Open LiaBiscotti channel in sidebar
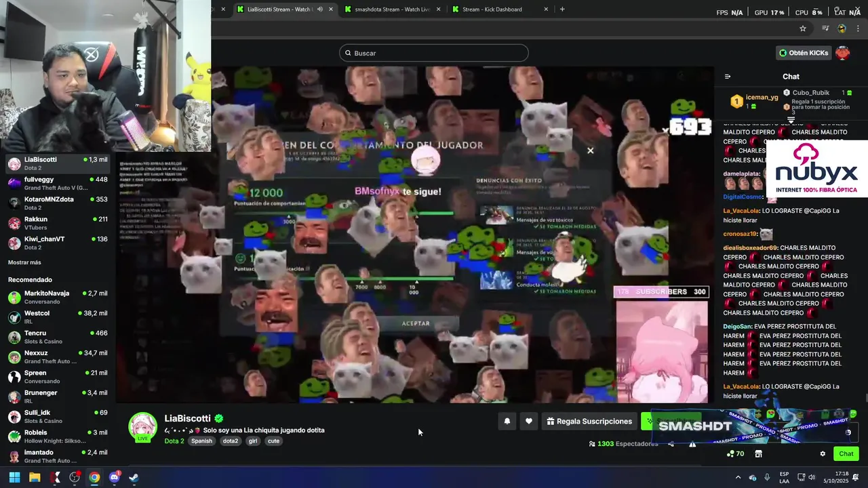The width and height of the screenshot is (868, 488). pos(58,163)
